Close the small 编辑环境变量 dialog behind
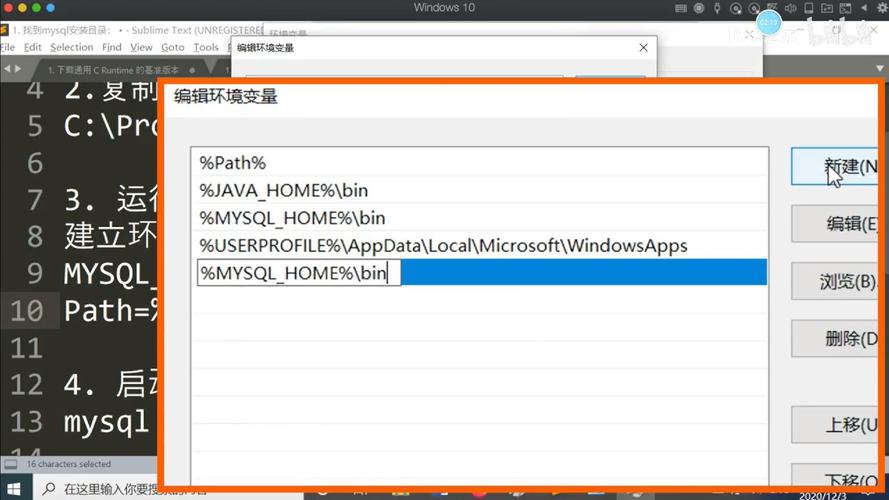The width and height of the screenshot is (889, 500). [643, 48]
